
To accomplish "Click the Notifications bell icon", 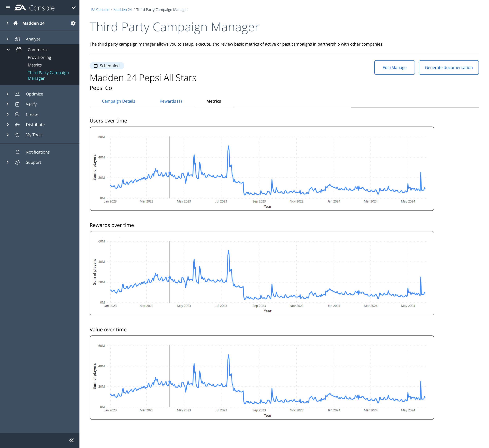I will click(17, 152).
